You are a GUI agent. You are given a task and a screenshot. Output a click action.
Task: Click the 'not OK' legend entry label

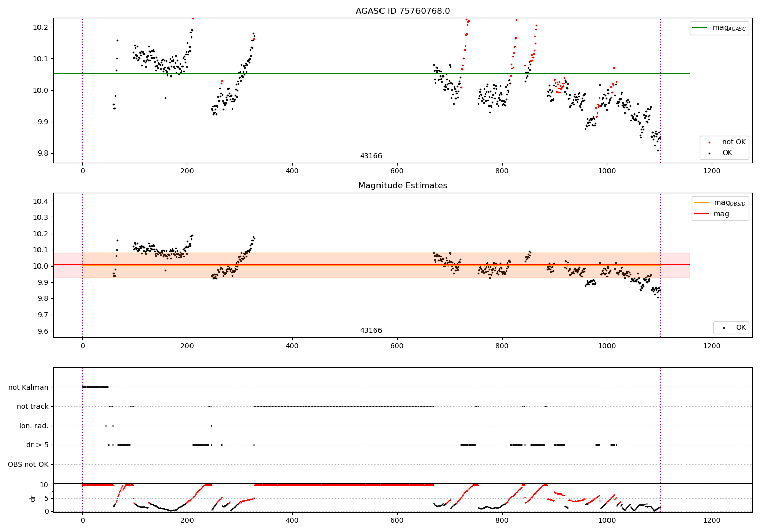click(x=734, y=142)
